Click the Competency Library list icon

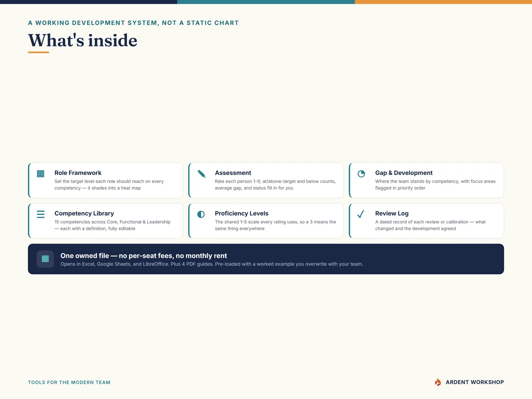41,214
